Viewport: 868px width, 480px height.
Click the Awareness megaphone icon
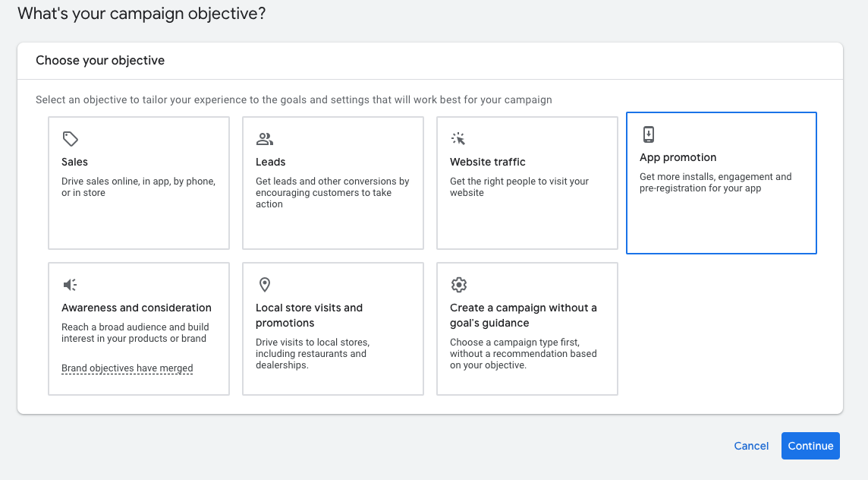click(70, 285)
